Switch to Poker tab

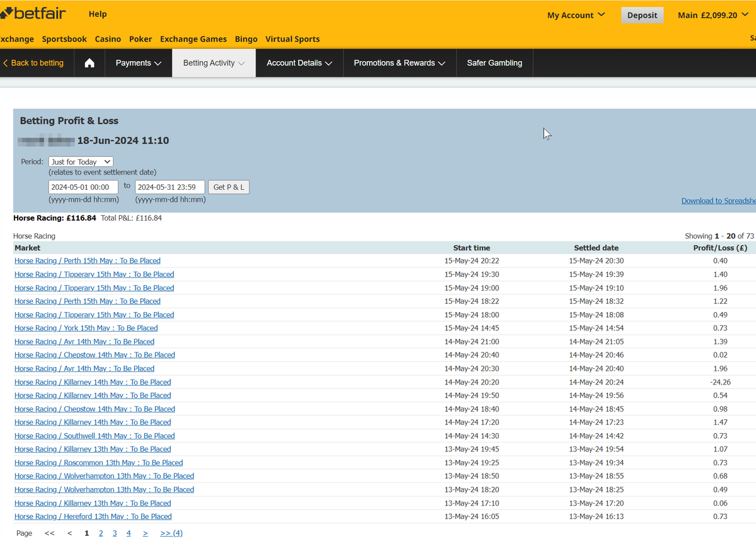click(140, 39)
